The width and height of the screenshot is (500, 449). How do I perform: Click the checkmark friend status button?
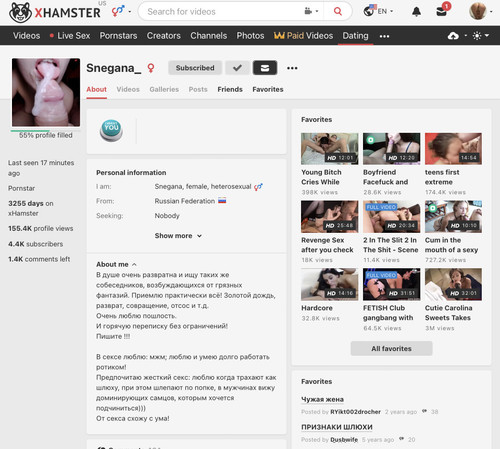(x=237, y=68)
